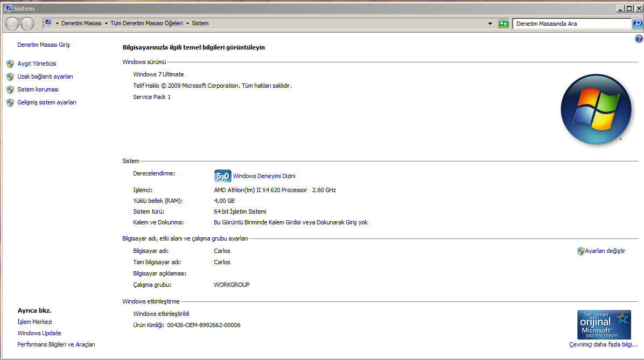Click the Back navigation arrow button
The image size is (644, 360).
coord(12,24)
